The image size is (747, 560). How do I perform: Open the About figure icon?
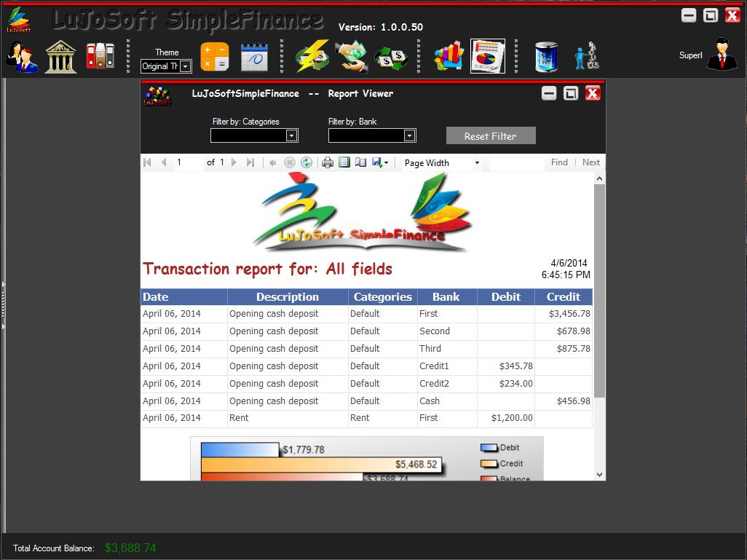coord(586,56)
